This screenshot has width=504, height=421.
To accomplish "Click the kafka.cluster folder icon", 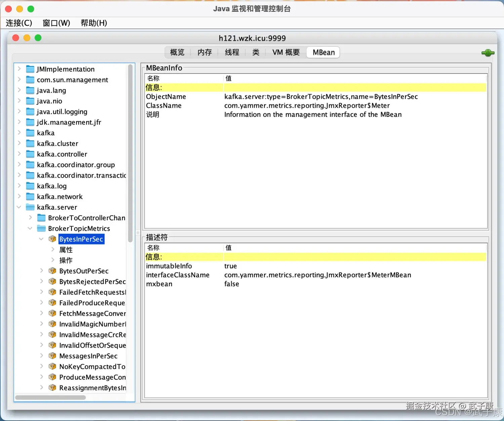I will coord(30,144).
